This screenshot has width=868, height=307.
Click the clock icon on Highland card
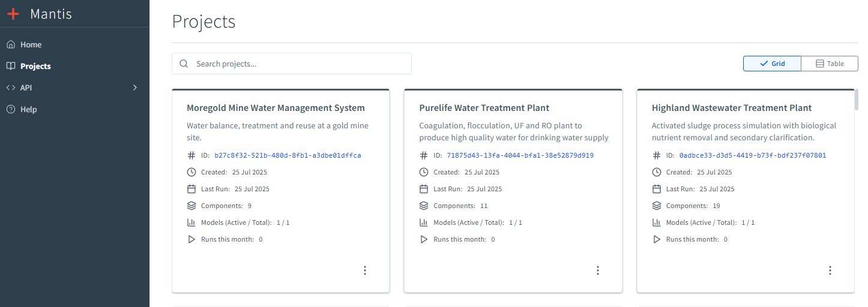pyautogui.click(x=657, y=172)
